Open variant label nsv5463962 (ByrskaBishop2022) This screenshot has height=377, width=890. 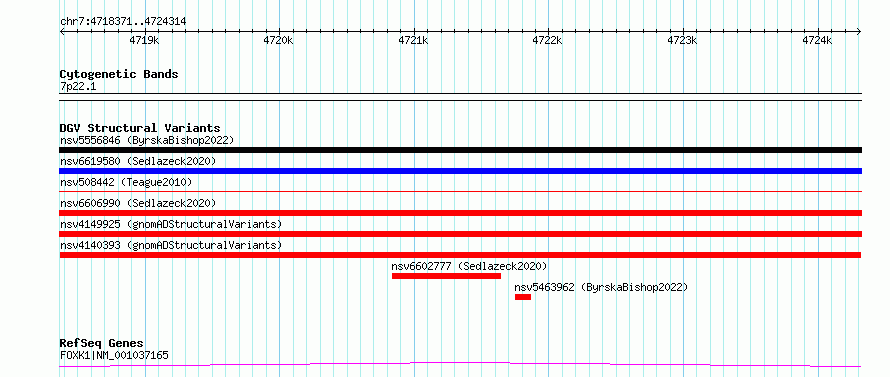pos(601,287)
